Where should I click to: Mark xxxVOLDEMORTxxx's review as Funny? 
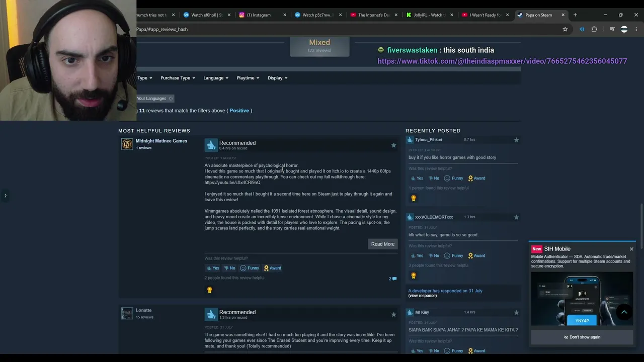click(x=453, y=255)
